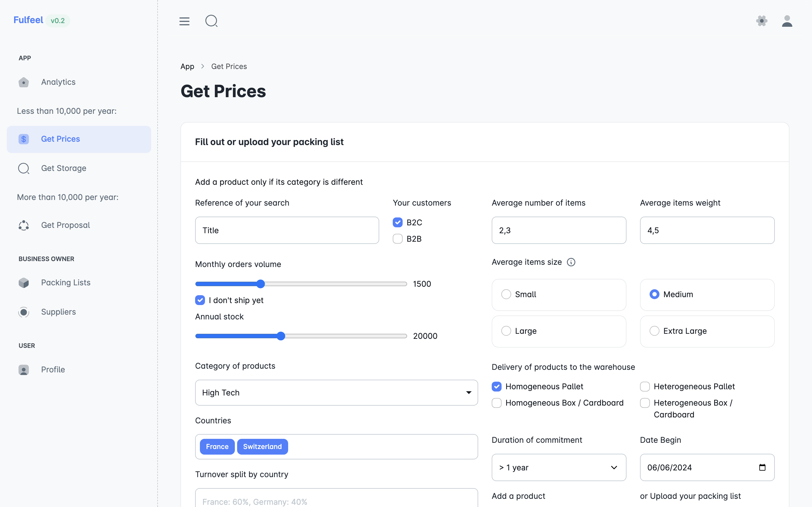Click the Packing Lists cube icon
Viewport: 812px width, 507px height.
[23, 283]
